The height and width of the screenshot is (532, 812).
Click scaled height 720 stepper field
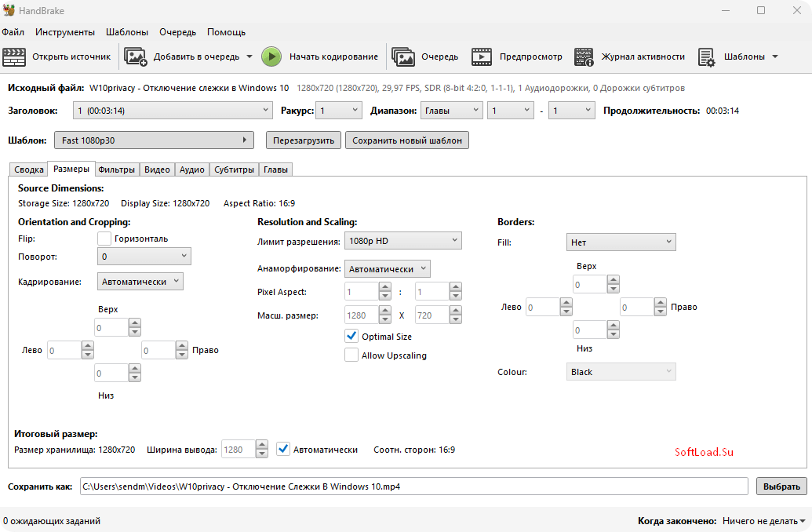(x=438, y=315)
